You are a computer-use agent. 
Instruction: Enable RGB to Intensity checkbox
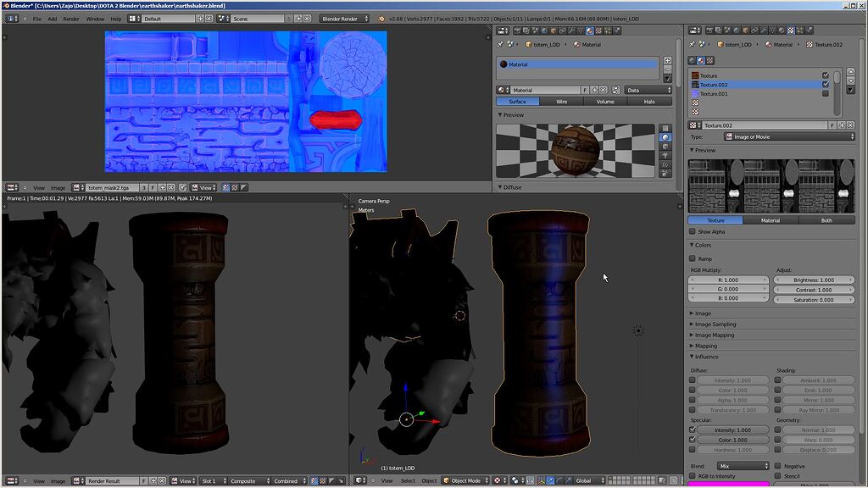692,476
